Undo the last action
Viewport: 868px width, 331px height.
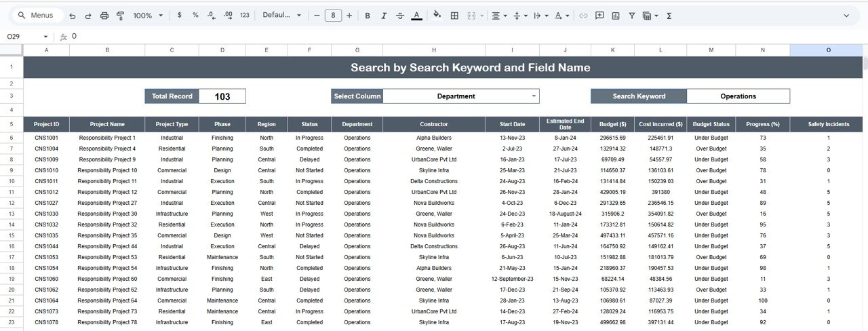click(73, 15)
